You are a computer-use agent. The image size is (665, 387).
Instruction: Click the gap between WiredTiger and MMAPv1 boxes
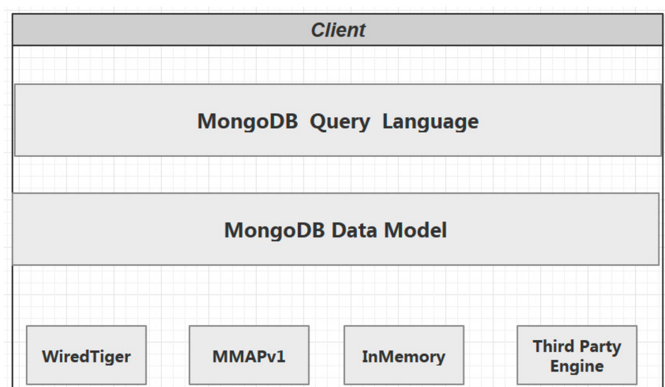tap(168, 355)
